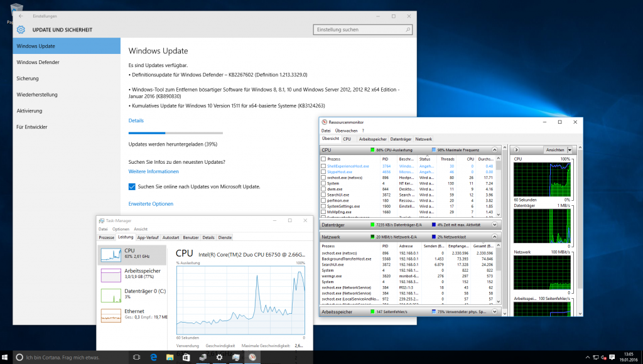Select the Datenträger 0 (C:) thumbnail
Screen dimensions: 643x364
pos(111,295)
